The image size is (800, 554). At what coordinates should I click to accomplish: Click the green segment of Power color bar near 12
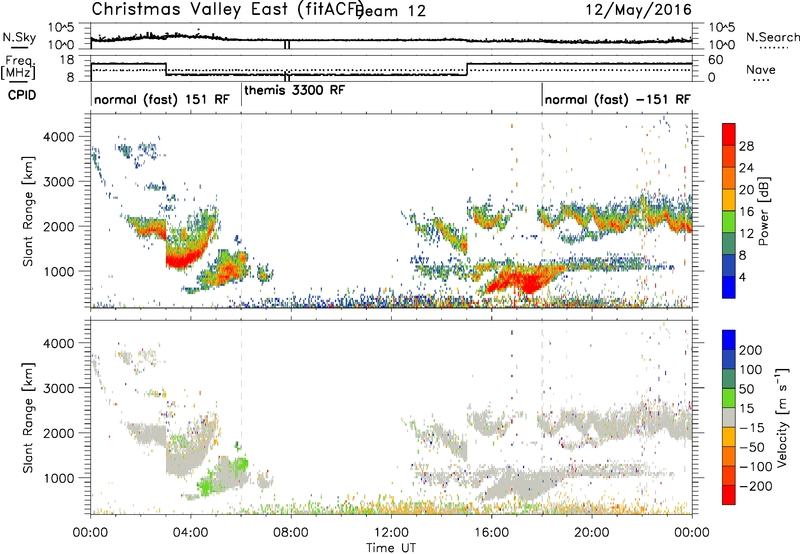click(x=729, y=222)
